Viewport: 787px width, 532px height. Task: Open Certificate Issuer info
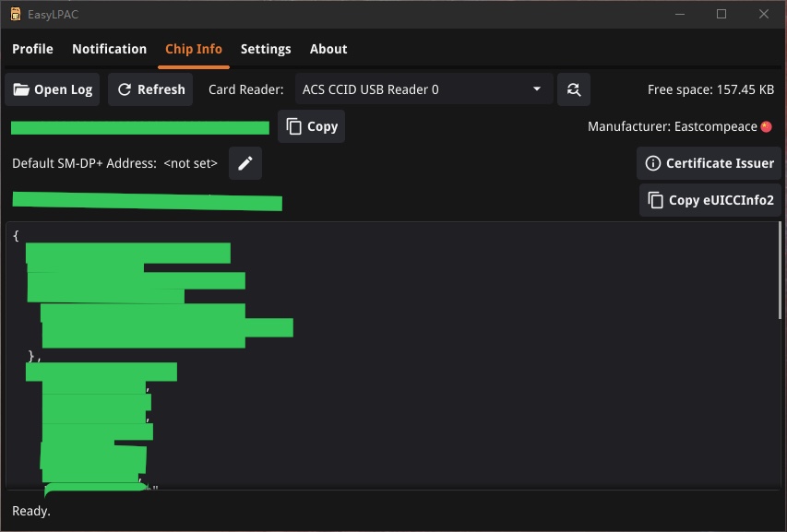point(709,163)
